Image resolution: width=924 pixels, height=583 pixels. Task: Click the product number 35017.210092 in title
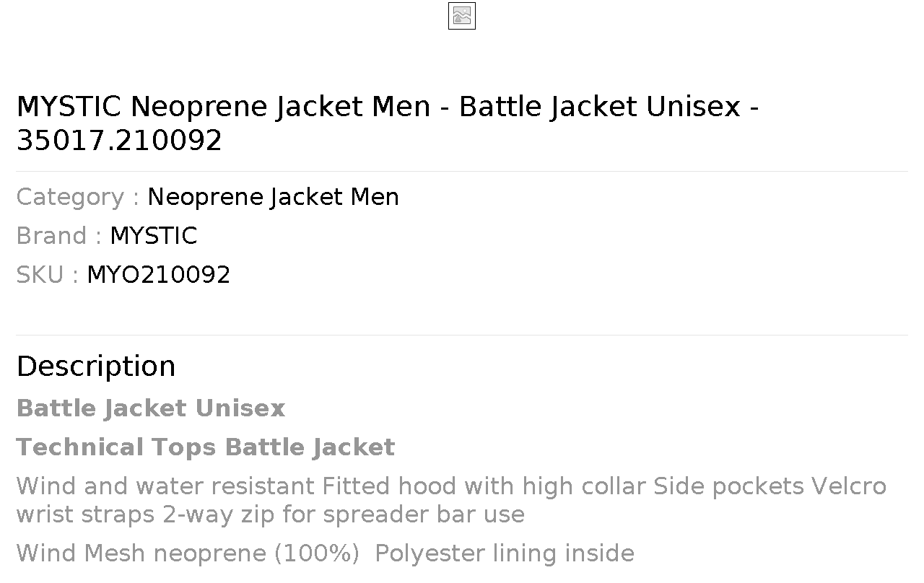pyautogui.click(x=119, y=141)
